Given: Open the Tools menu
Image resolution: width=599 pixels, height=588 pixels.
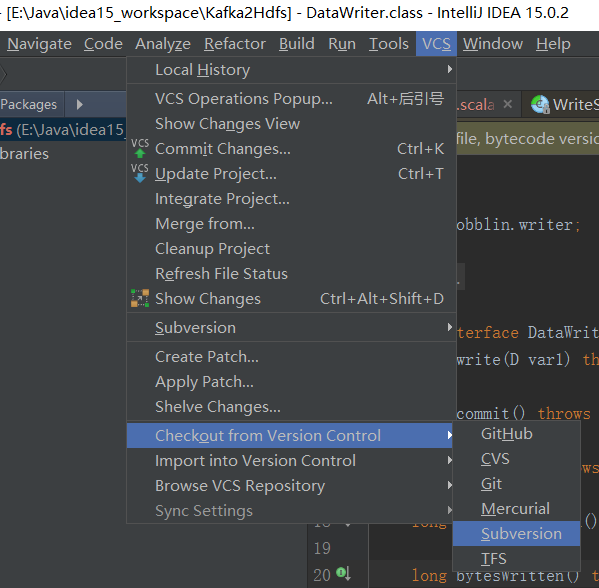Looking at the screenshot, I should [389, 44].
